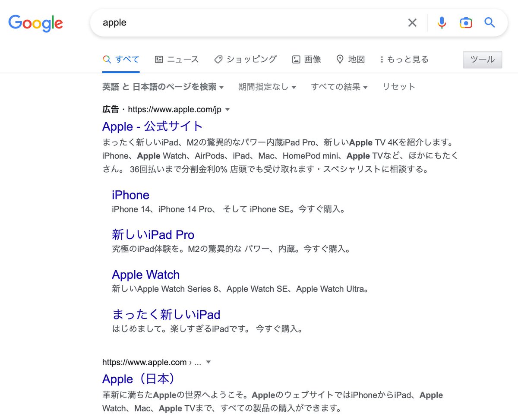518x420 pixels.
Task: Click the Google logo
Action: click(35, 22)
